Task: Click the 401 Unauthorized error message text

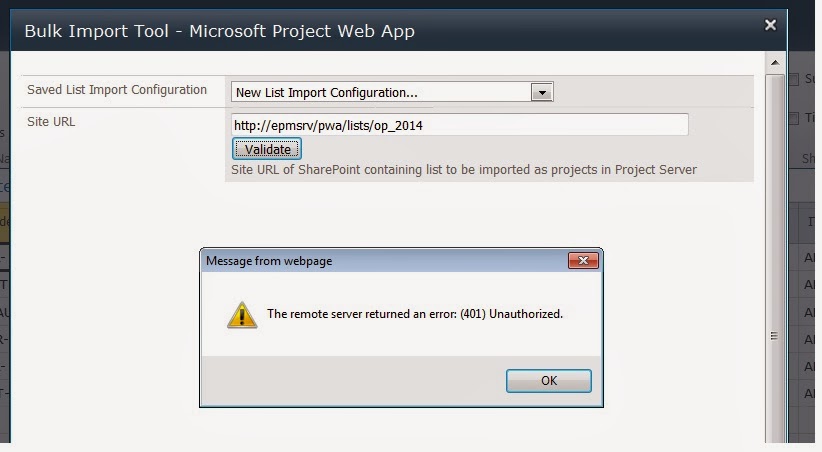Action: click(x=414, y=314)
